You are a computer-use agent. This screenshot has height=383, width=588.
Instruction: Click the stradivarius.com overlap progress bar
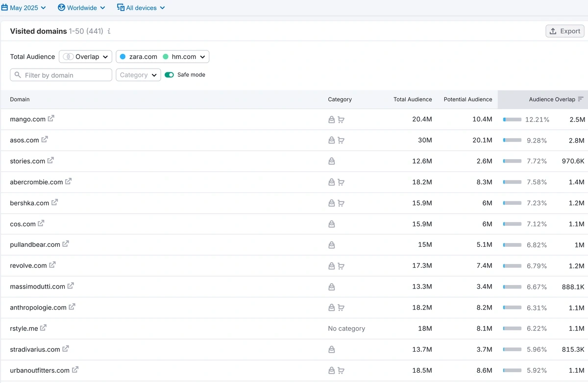point(512,350)
